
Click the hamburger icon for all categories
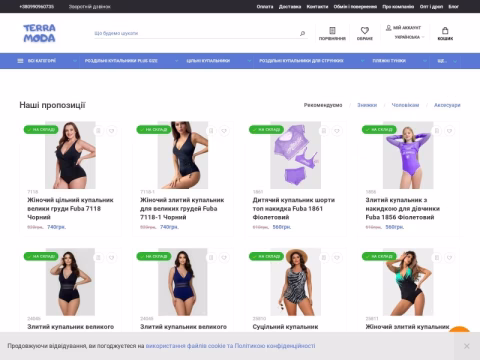[20, 61]
